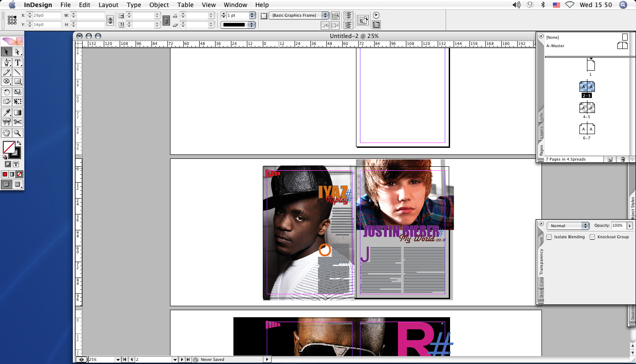This screenshot has height=364, width=636.
Task: Switch to the Layers panel tab
Action: (x=541, y=132)
